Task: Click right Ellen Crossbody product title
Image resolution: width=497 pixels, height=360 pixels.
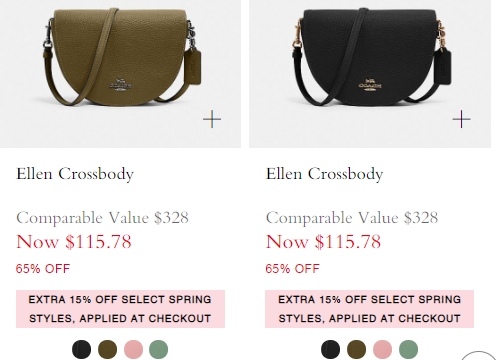Action: [324, 174]
